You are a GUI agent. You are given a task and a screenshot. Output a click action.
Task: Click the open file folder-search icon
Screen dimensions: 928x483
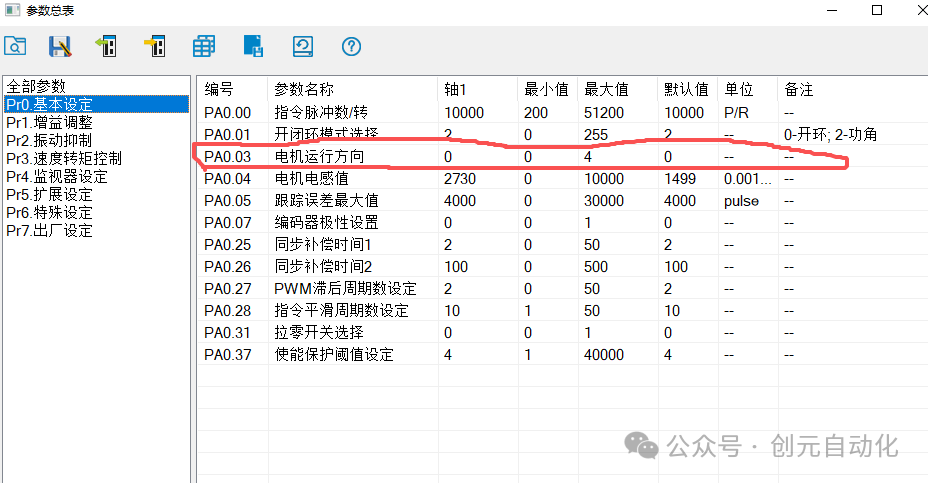15,46
